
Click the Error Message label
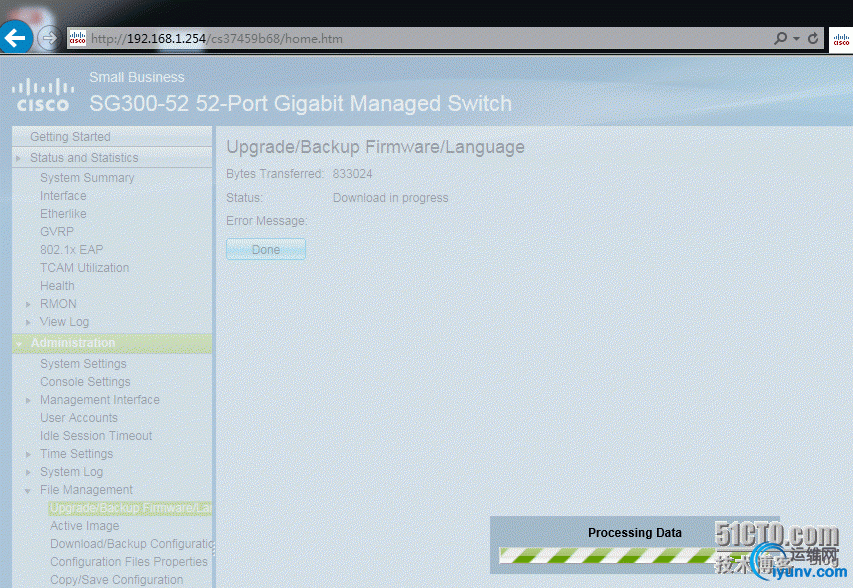(x=267, y=221)
